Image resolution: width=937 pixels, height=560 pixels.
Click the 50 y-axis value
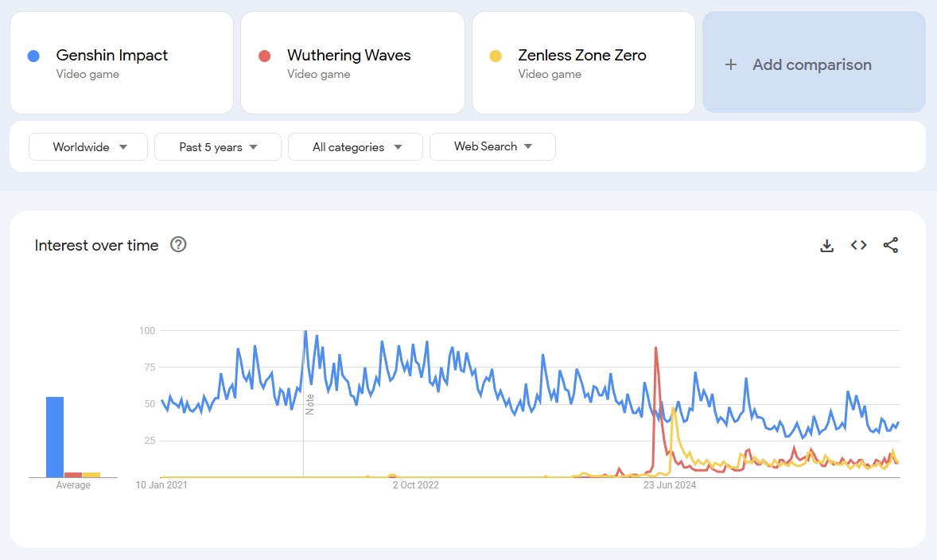[150, 404]
